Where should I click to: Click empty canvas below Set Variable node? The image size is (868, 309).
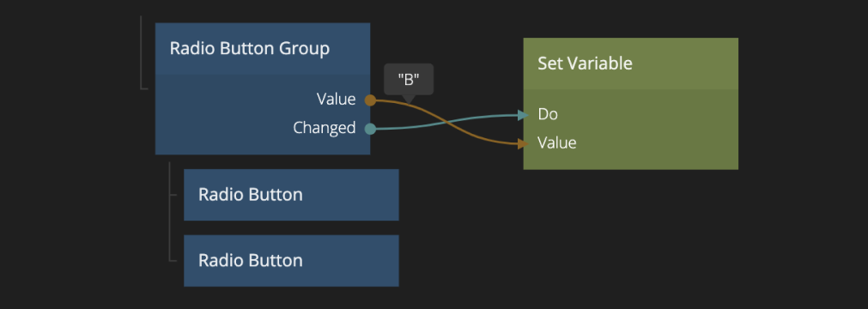coord(630,238)
